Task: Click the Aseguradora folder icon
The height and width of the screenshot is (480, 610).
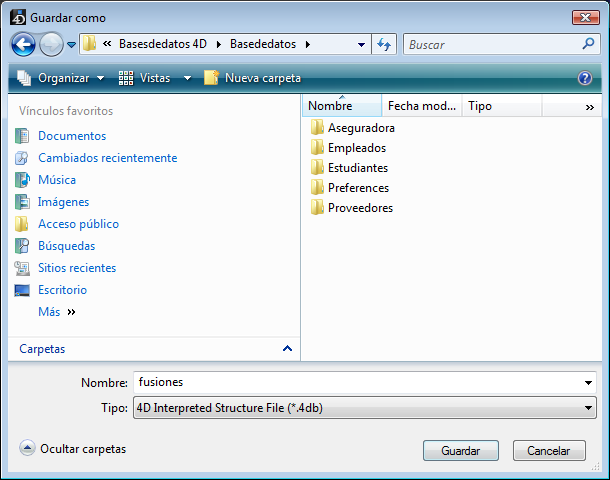Action: click(317, 127)
